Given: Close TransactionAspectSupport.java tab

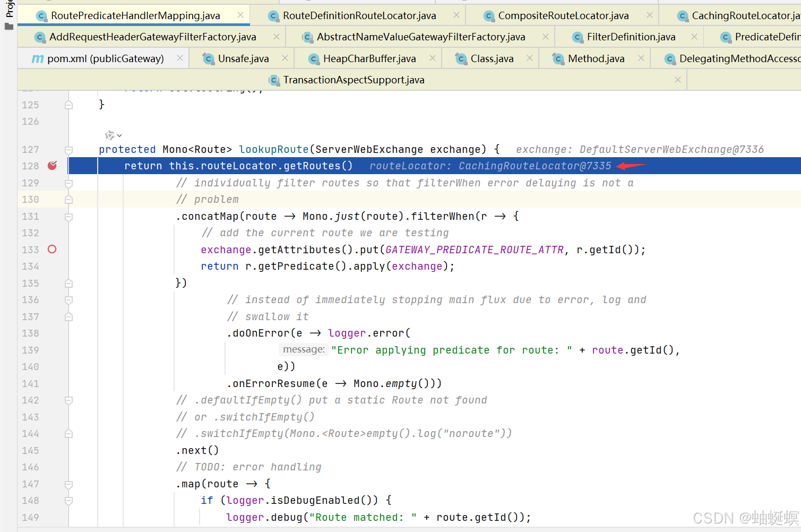Looking at the screenshot, I should 678,79.
